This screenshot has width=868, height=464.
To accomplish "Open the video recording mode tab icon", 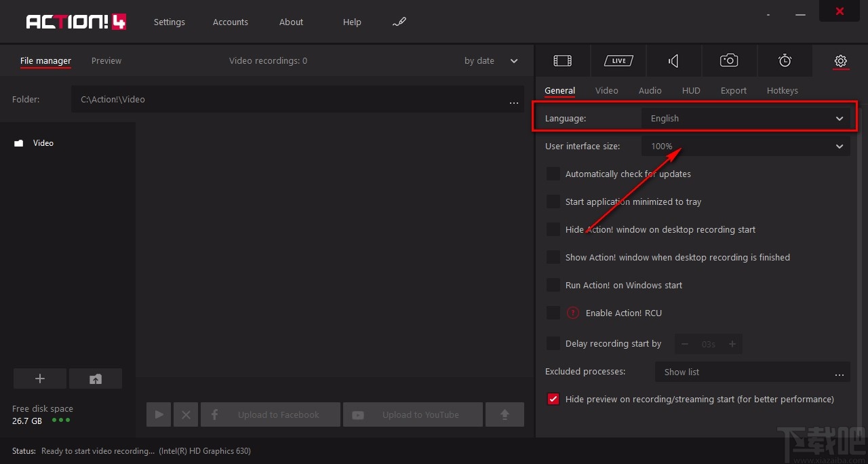I will 562,61.
